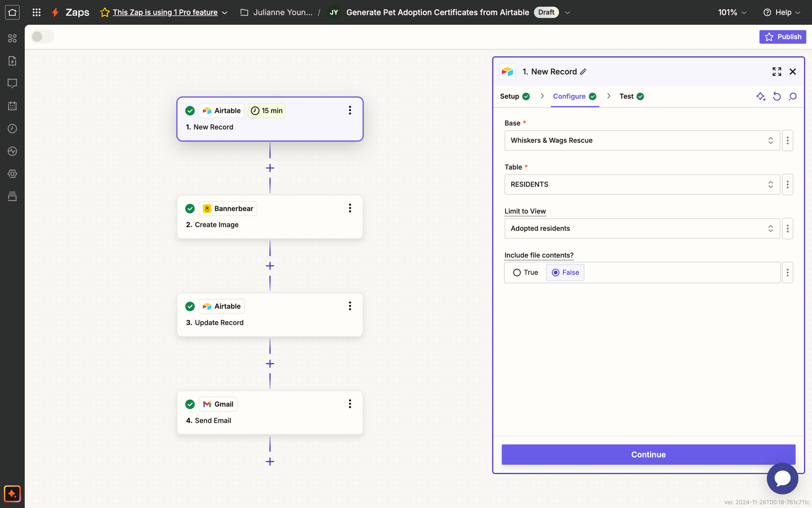Screen dimensions: 812x508
Task: Click the plus connector between Bannerbear and Update Record
Action: click(x=270, y=265)
